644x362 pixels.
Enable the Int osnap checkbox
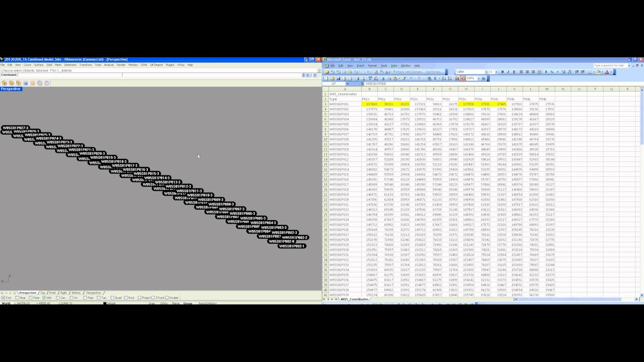[71, 298]
